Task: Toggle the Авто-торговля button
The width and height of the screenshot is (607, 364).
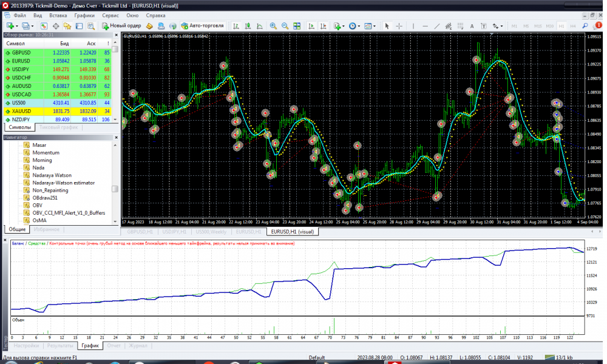Action: [x=203, y=26]
